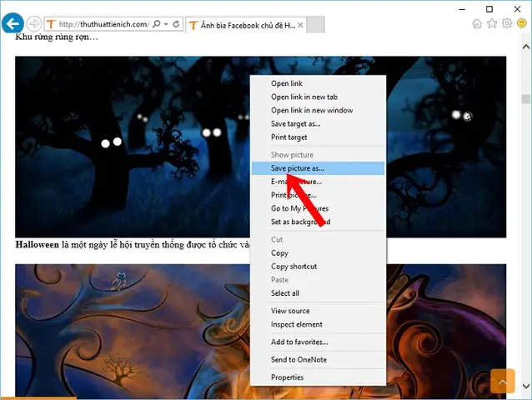Switch to the Ảnh bìa Facebook tab
This screenshot has width=532, height=400.
coord(246,25)
